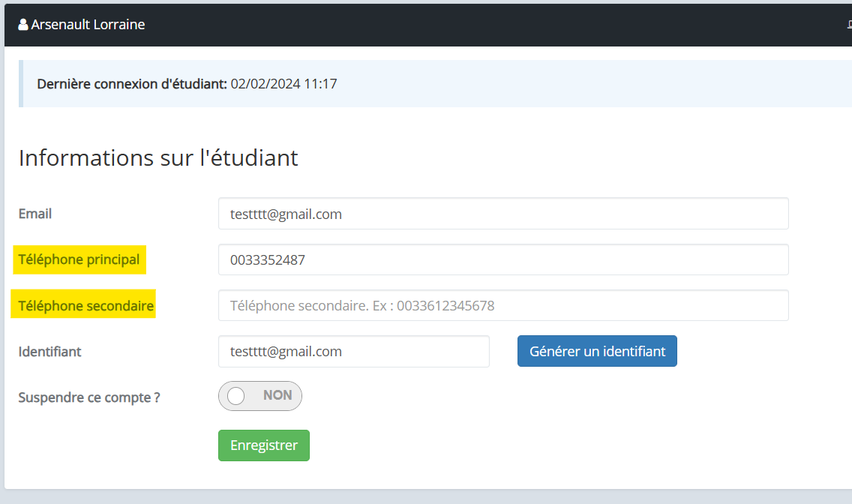Click the Email field label

click(x=35, y=214)
